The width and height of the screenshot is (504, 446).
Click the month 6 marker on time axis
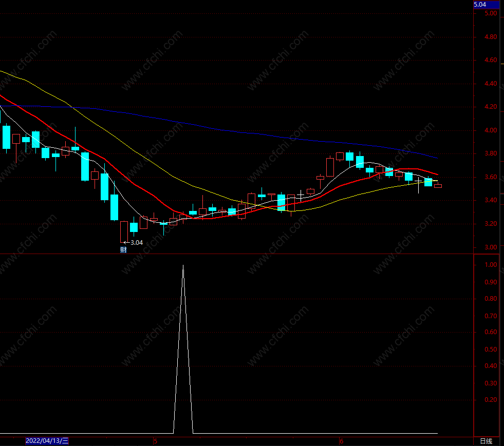pos(341,441)
